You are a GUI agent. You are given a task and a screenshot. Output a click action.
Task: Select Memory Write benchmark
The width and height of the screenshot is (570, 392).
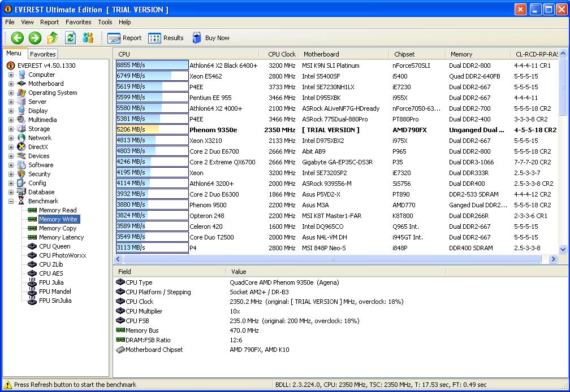(59, 219)
